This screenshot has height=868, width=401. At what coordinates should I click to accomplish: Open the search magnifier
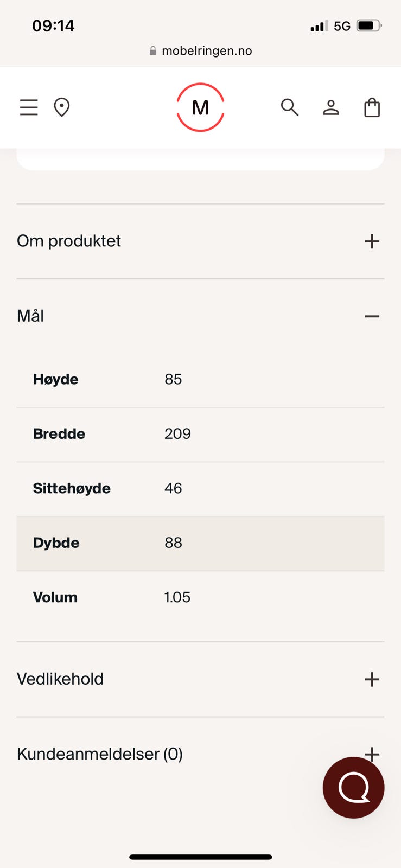(x=289, y=107)
